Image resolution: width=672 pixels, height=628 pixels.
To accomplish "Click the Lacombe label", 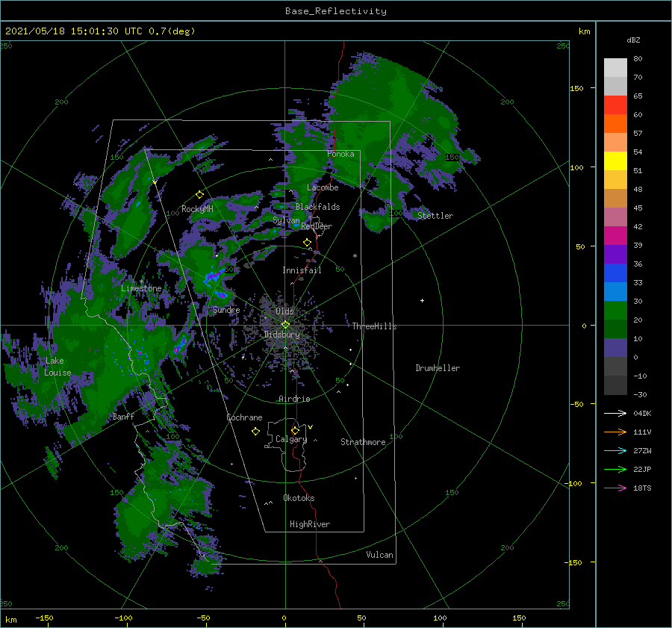I will point(323,187).
